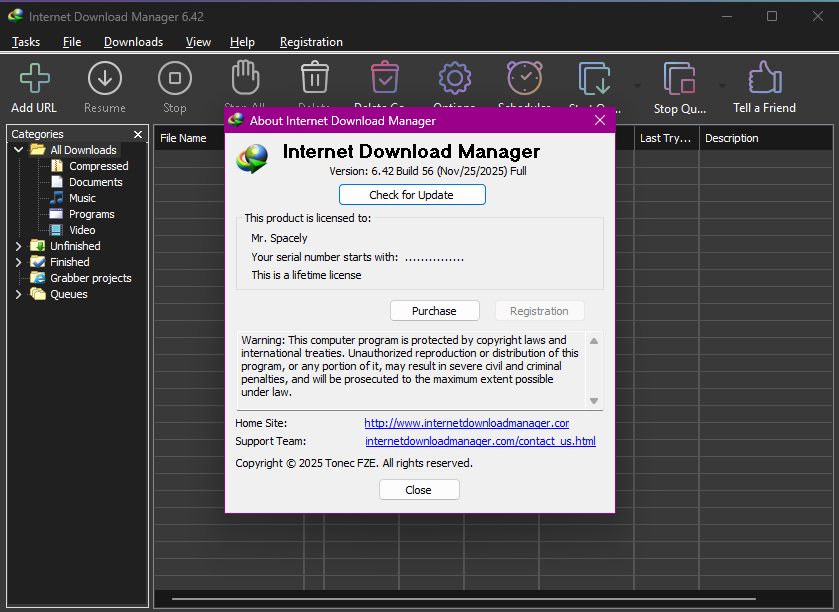
Task: Open the Scheduler clock icon
Action: click(x=524, y=78)
